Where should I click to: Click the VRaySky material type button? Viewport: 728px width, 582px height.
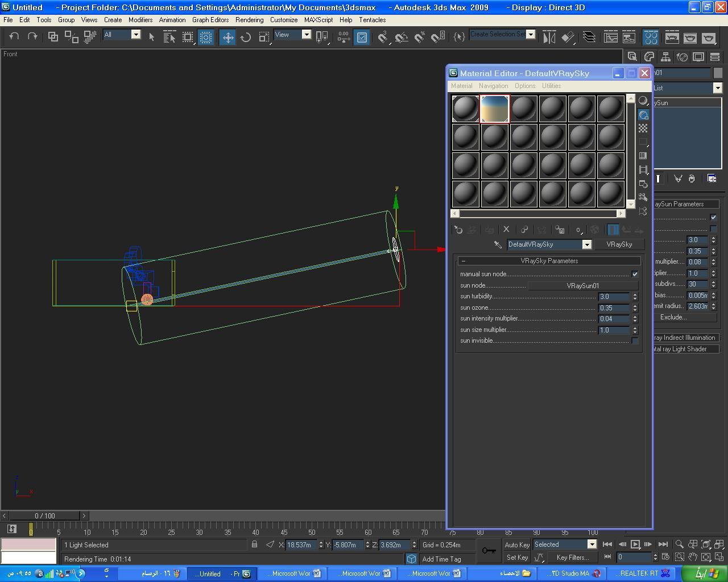click(x=619, y=244)
